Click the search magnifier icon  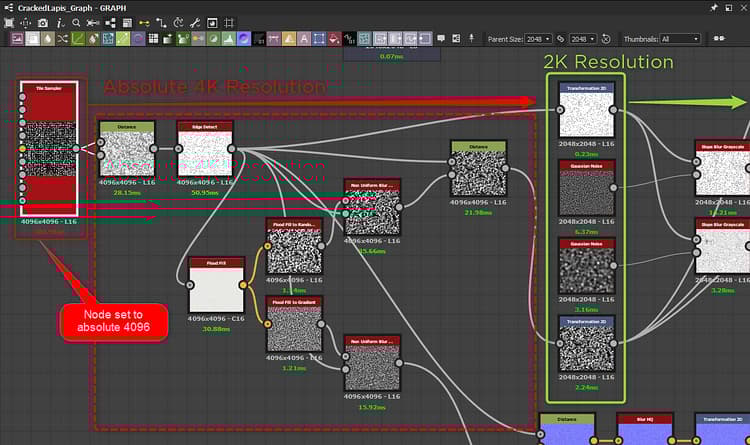75,22
